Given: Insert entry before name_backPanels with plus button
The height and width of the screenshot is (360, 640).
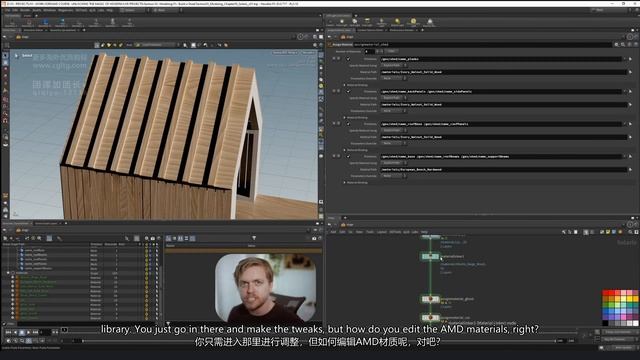Looking at the screenshot, I should pyautogui.click(x=338, y=91).
